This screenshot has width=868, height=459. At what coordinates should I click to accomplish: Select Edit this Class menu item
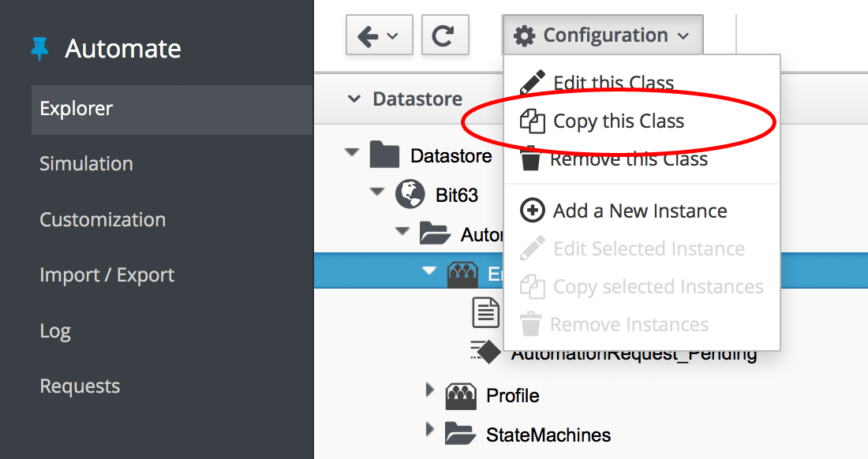(x=613, y=83)
